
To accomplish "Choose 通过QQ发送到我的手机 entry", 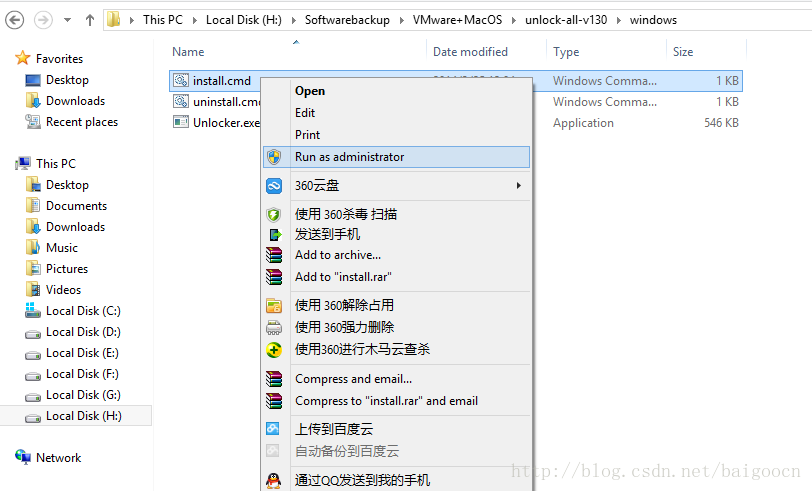I will [396, 480].
